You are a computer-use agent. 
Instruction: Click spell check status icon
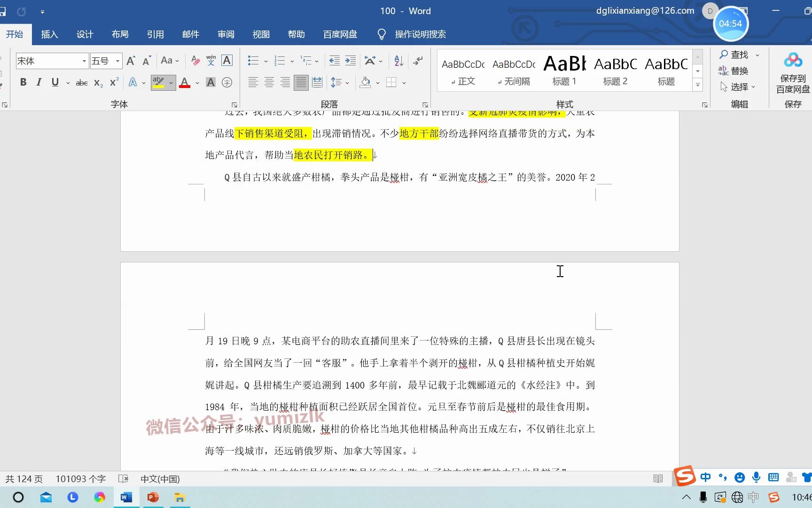point(123,479)
